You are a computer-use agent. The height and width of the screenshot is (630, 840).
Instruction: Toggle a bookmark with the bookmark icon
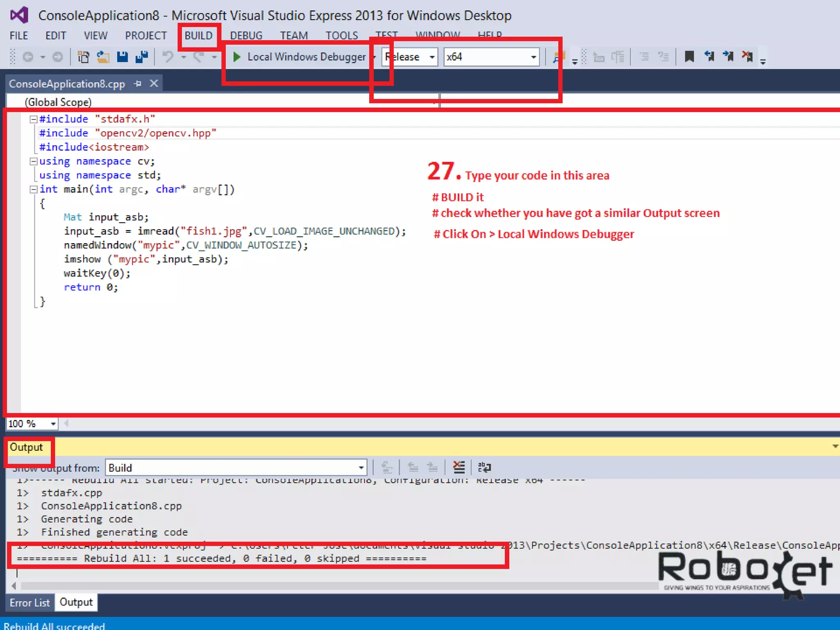(x=689, y=57)
